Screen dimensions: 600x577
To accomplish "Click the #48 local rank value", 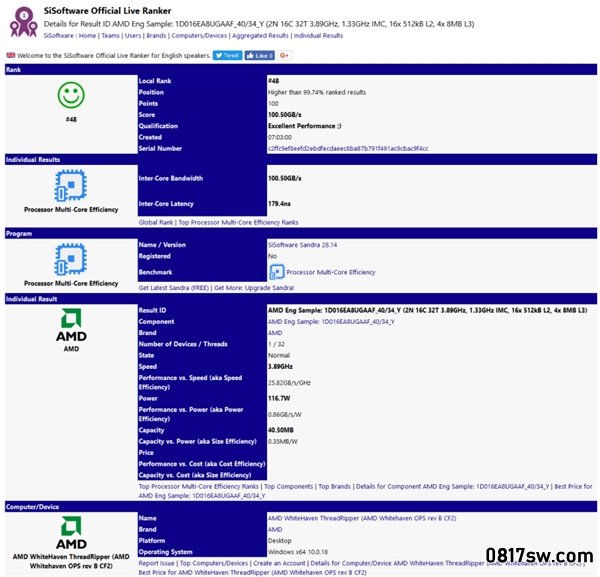I will 274,81.
